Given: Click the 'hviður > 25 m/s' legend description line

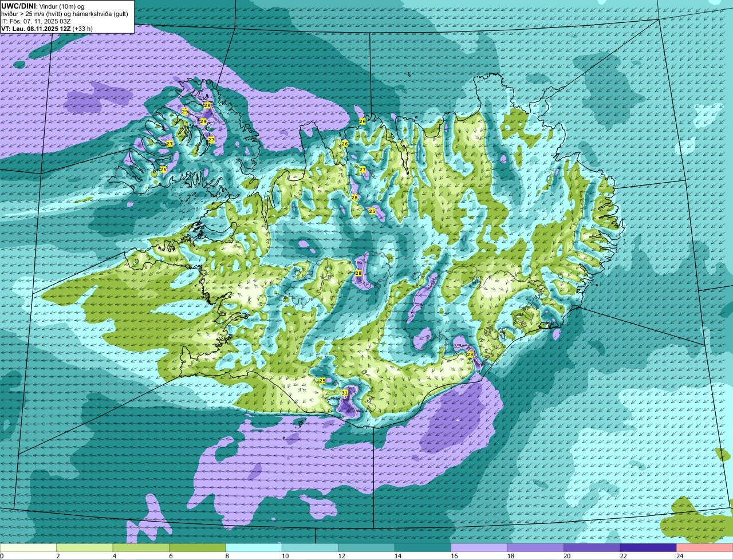Looking at the screenshot, I should click(65, 14).
